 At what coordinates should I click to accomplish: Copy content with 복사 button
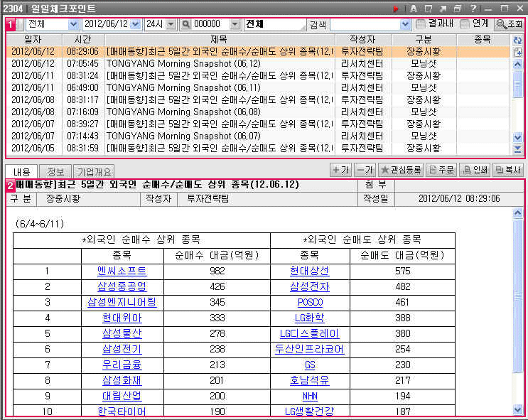coord(507,170)
